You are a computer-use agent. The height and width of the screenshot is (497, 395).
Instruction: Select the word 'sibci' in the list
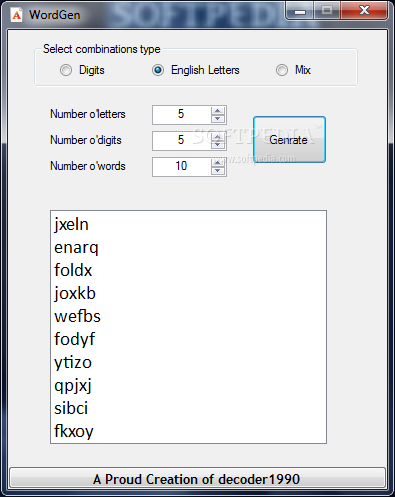71,408
